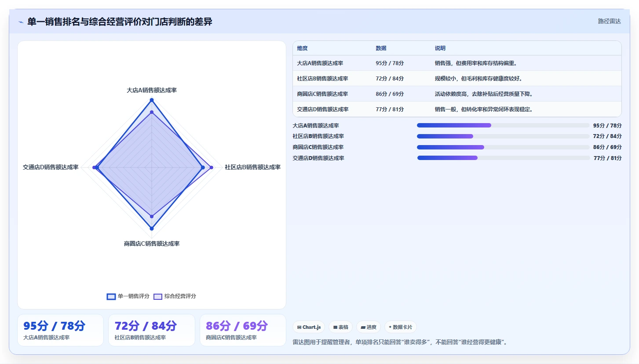Click the sparkle icon in 数据卡片 tag

click(390, 327)
